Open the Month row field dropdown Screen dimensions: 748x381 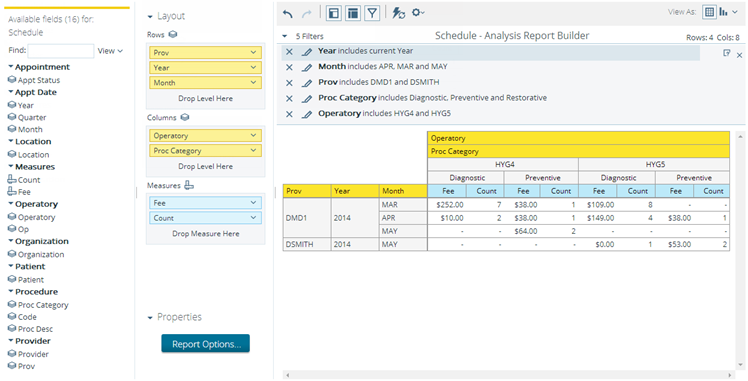253,82
